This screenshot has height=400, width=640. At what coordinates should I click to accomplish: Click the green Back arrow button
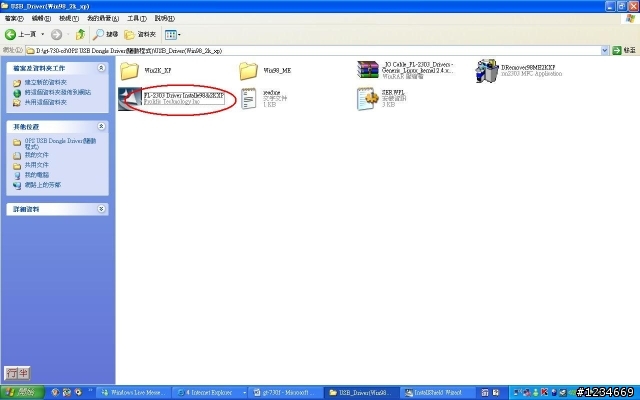(x=11, y=35)
